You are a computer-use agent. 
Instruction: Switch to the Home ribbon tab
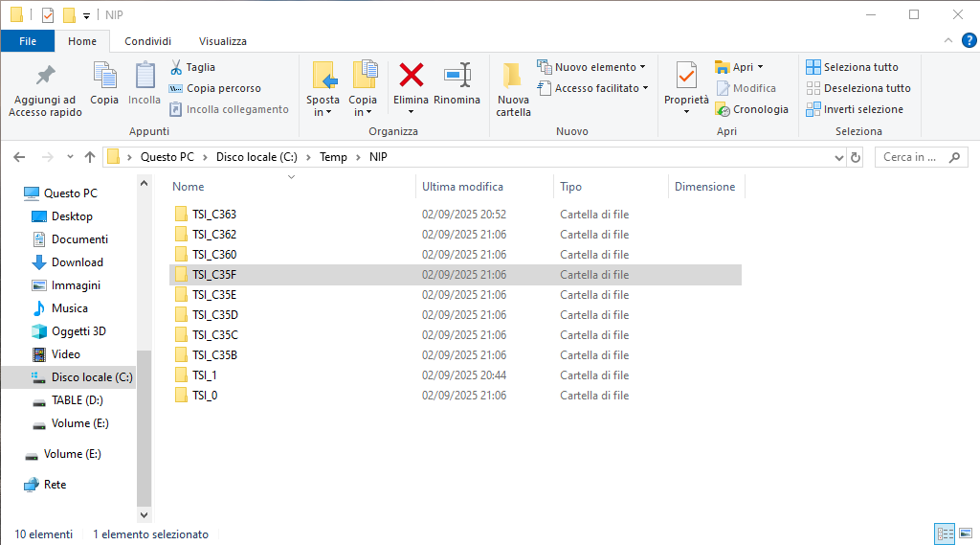82,41
